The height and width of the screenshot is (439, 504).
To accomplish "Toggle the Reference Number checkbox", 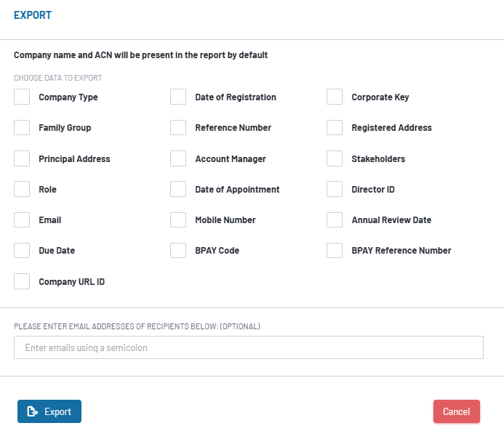I will click(178, 127).
